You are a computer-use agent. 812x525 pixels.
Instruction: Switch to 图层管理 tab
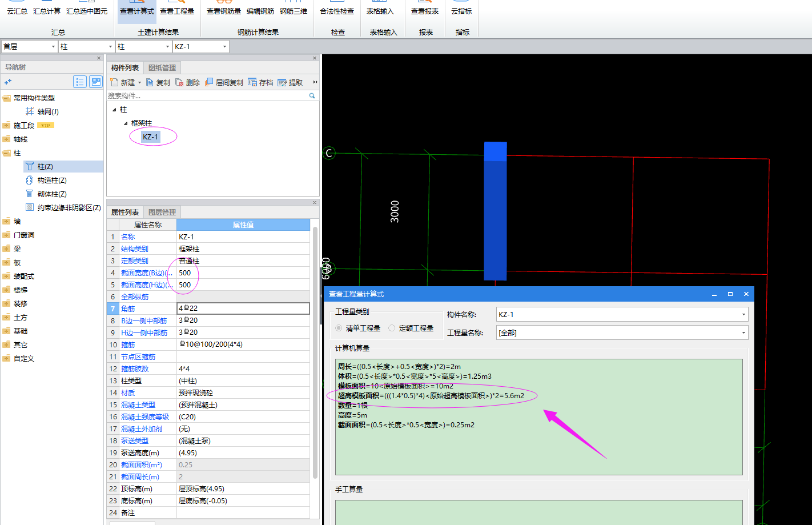click(162, 213)
